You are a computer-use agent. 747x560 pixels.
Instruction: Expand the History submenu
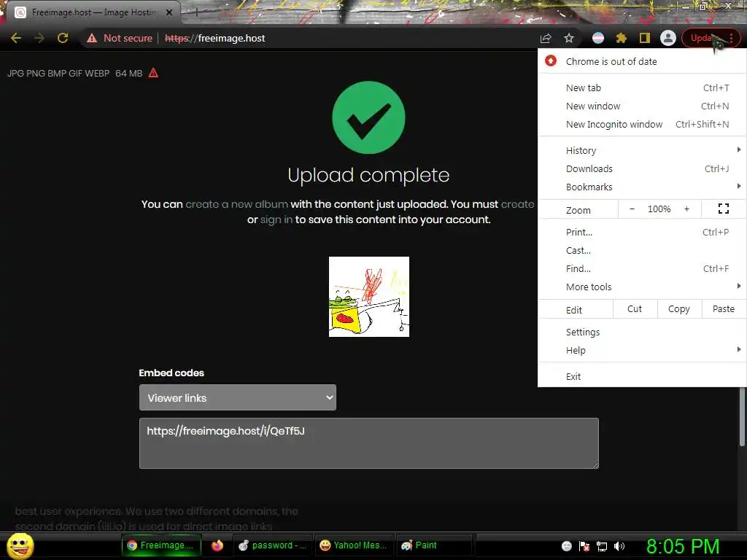pyautogui.click(x=642, y=150)
